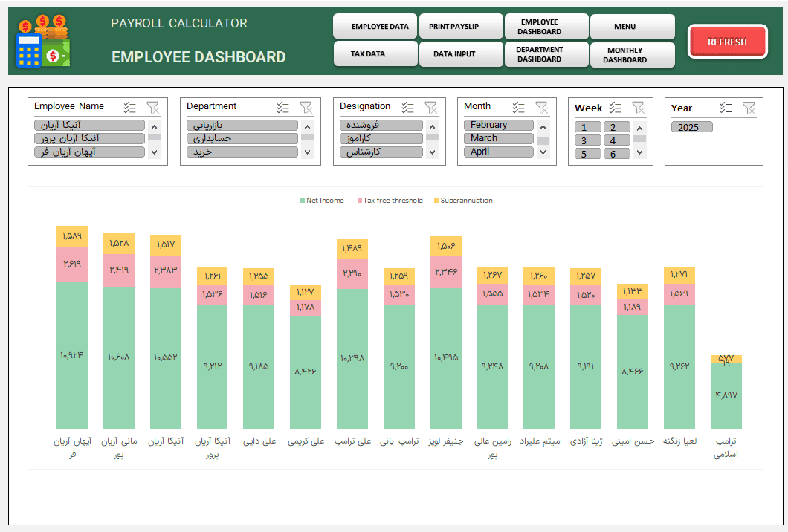Toggle multi-select in Year slicer

[725, 107]
